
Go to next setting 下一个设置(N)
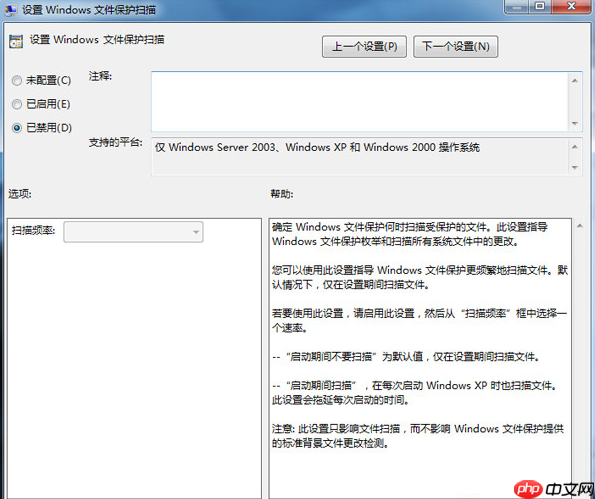(x=455, y=47)
